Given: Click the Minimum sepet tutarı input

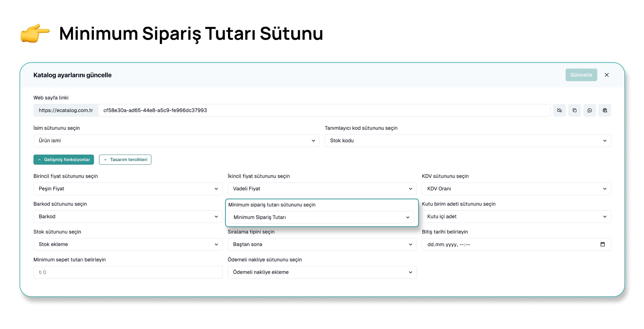Looking at the screenshot, I should click(x=128, y=272).
